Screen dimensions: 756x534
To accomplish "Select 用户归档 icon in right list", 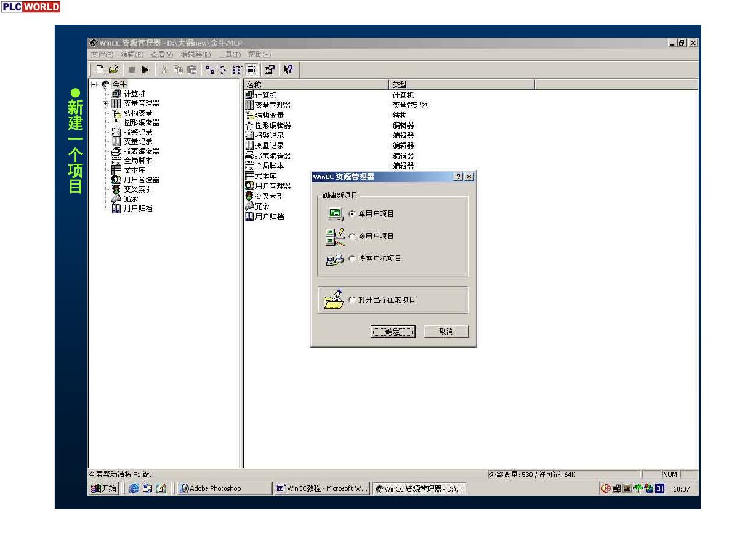I will tap(249, 217).
